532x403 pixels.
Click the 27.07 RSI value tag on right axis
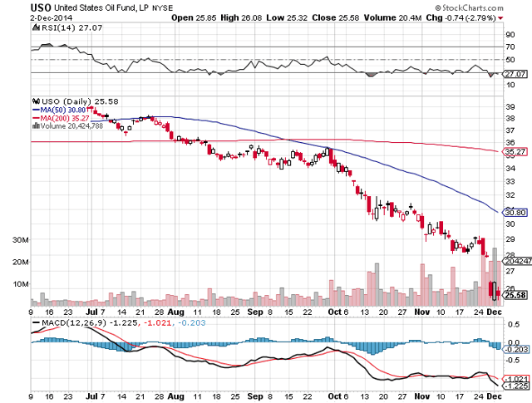[515, 74]
